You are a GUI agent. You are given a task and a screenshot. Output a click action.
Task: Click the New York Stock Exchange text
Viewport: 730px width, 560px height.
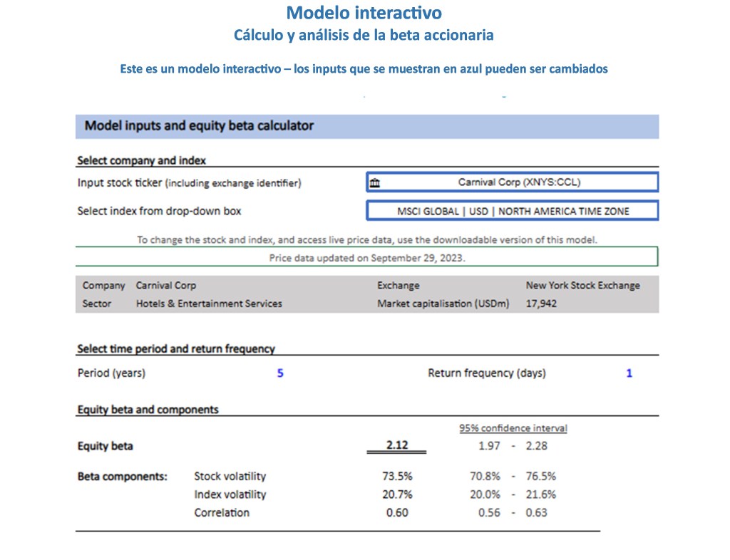coord(582,285)
